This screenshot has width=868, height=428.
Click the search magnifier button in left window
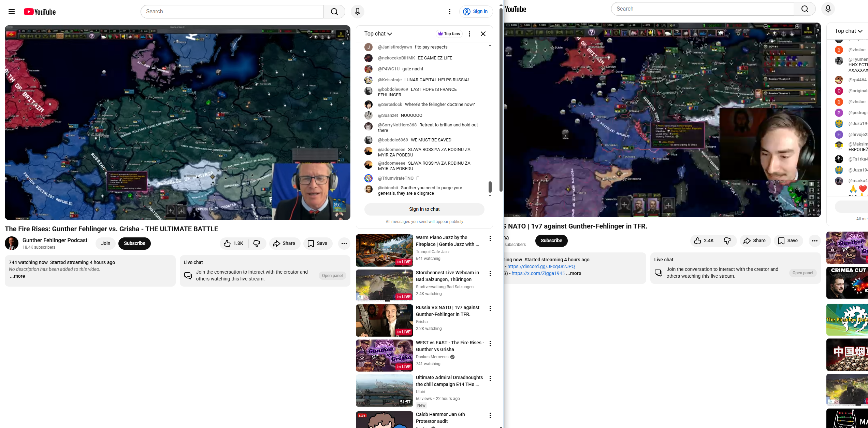[x=334, y=12]
